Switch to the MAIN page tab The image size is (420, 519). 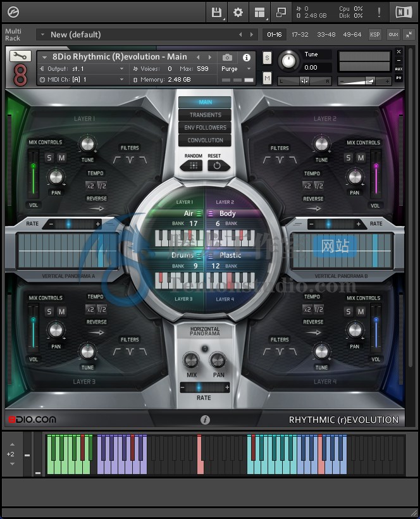(205, 103)
